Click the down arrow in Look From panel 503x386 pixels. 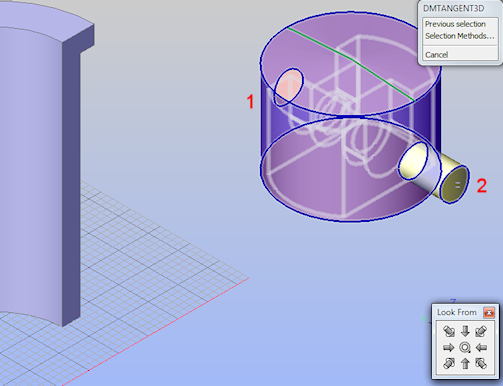pyautogui.click(x=465, y=331)
